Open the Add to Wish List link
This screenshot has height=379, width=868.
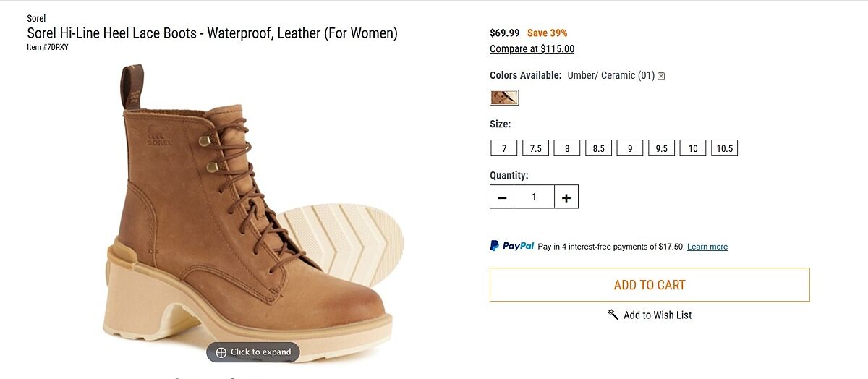point(657,315)
